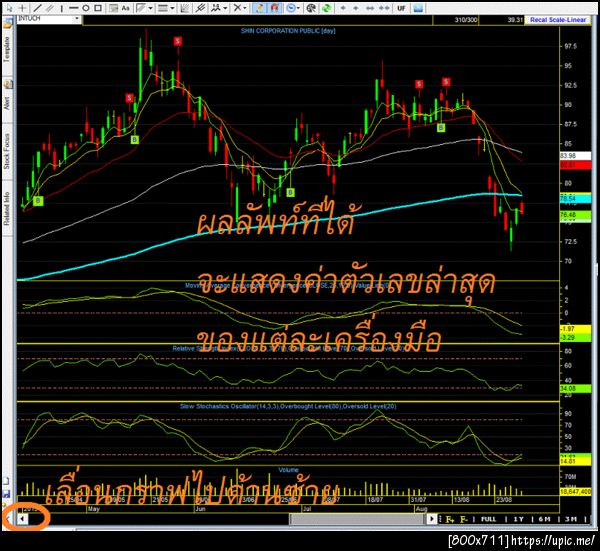
Task: Click the horizontal expand arrows icon
Action: coord(370,8)
